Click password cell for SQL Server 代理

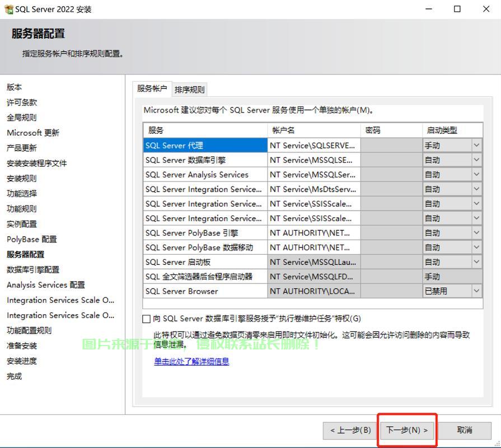391,146
